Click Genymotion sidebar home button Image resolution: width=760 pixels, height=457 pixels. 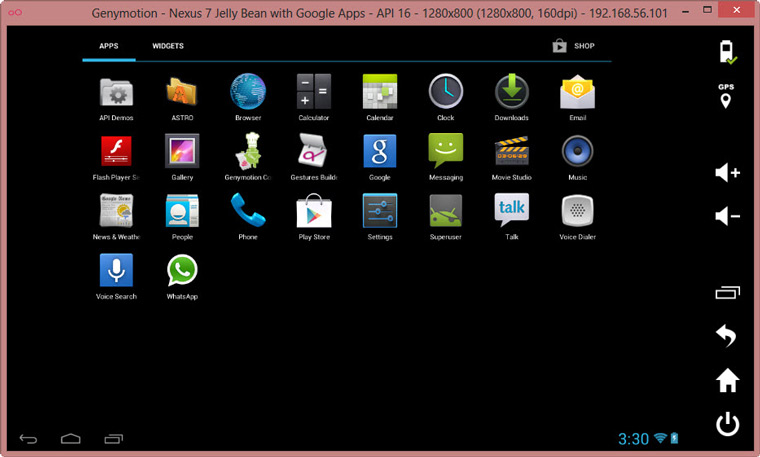click(728, 380)
